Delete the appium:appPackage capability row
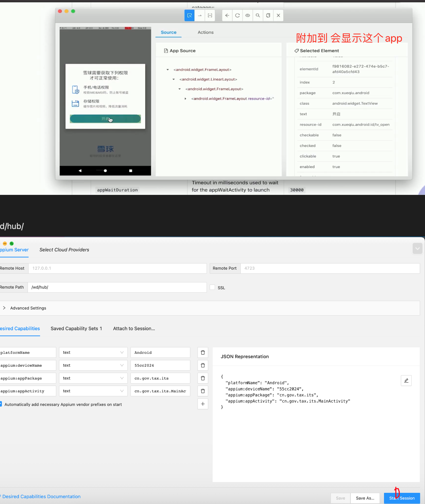425x504 pixels. 203,378
